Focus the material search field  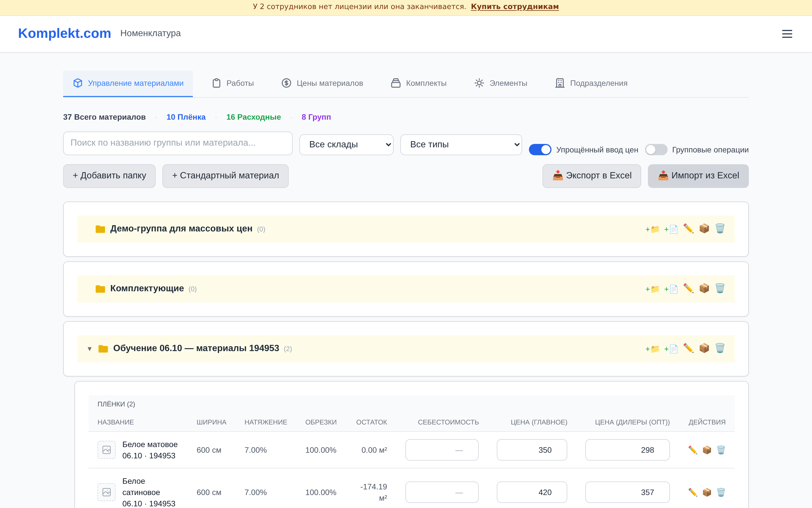[178, 143]
